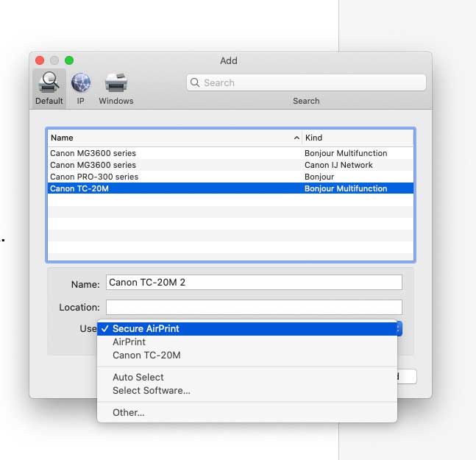Choose Other… in the Use menu
The width and height of the screenshot is (476, 460).
247,413
